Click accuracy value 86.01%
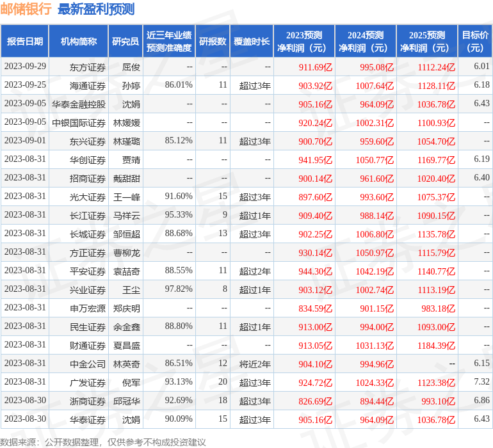 tap(179, 84)
